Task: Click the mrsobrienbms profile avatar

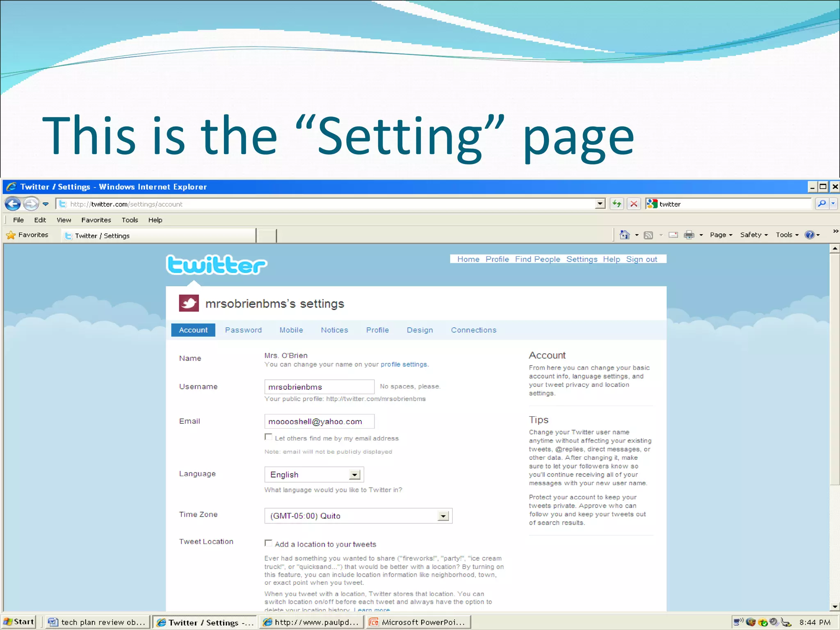Action: (x=189, y=303)
